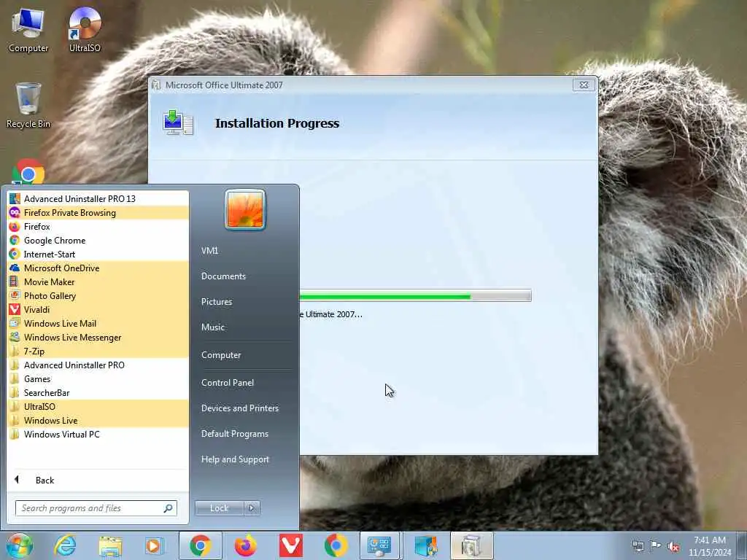Expand the Games folder
The height and width of the screenshot is (560, 747).
pos(98,378)
